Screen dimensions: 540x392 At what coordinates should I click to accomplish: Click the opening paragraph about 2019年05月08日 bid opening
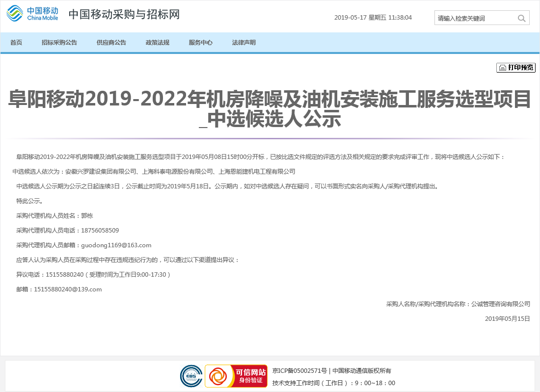click(261, 157)
